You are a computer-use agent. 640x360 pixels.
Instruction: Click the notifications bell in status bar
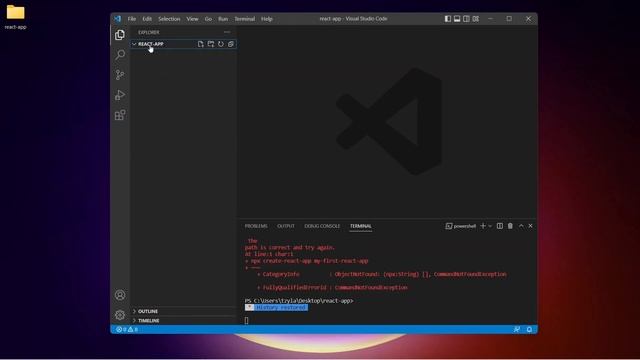click(529, 329)
